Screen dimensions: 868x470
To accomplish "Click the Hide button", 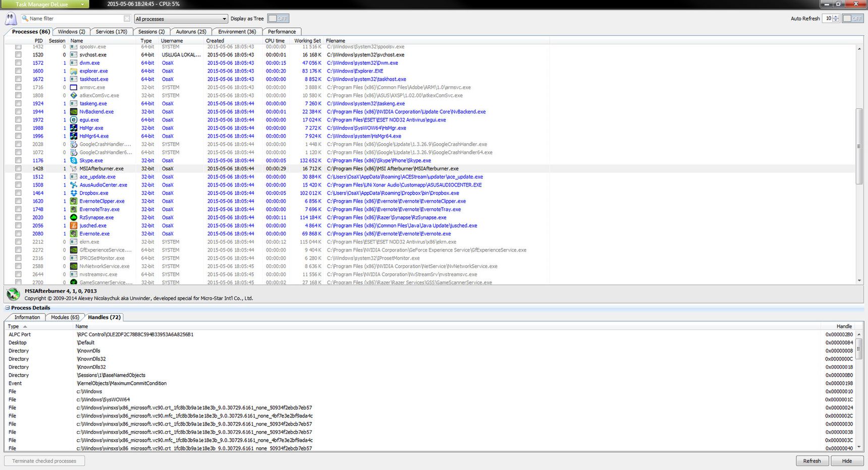I will coord(847,461).
